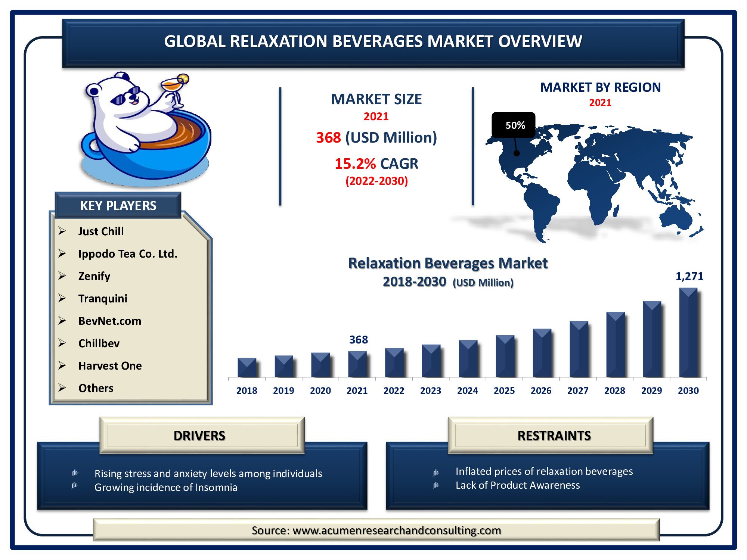Click the polar bear in teacup illustration

coord(146,129)
